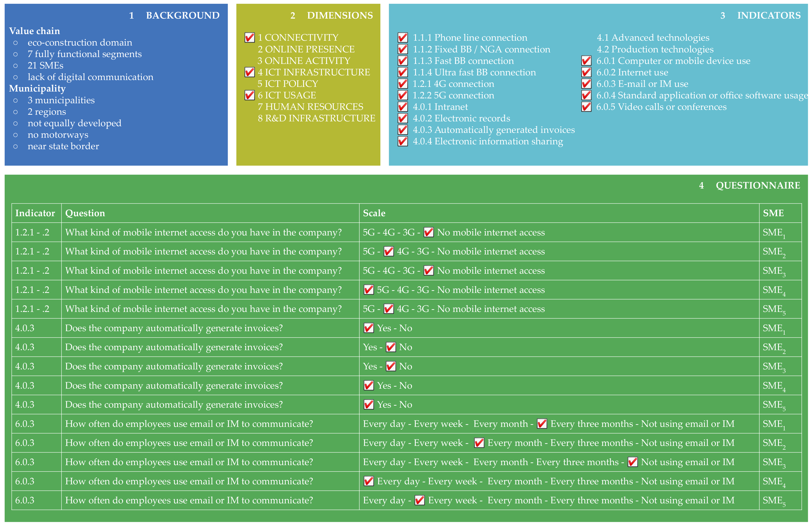Click the 'Not using email or IM' checkmark

click(x=633, y=462)
